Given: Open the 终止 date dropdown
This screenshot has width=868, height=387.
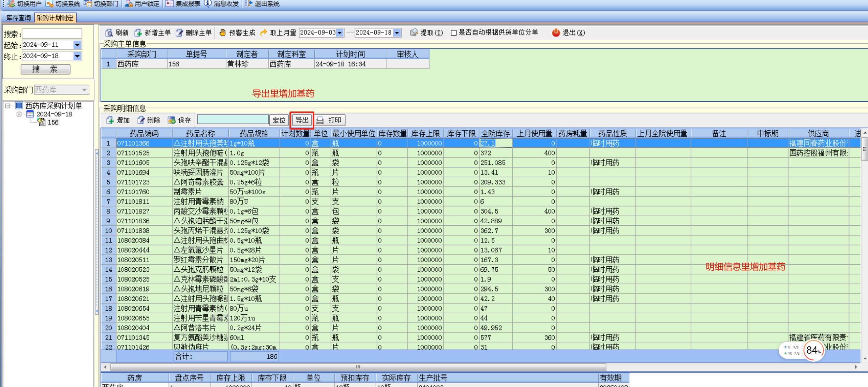Looking at the screenshot, I should click(x=77, y=56).
